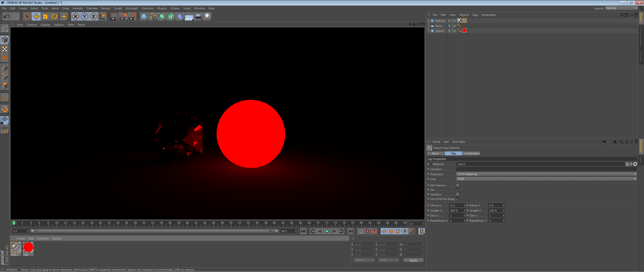
Task: Click the Render to Picture Viewer icon
Action: coord(123,17)
